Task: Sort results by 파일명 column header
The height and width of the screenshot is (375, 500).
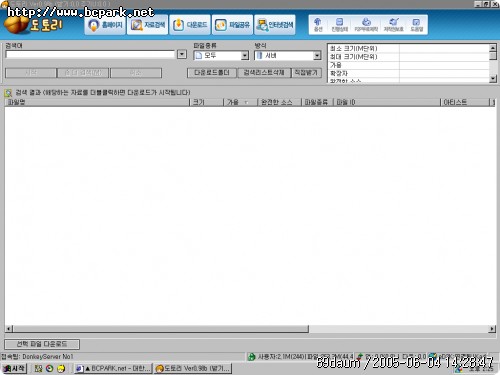Action: (x=97, y=102)
